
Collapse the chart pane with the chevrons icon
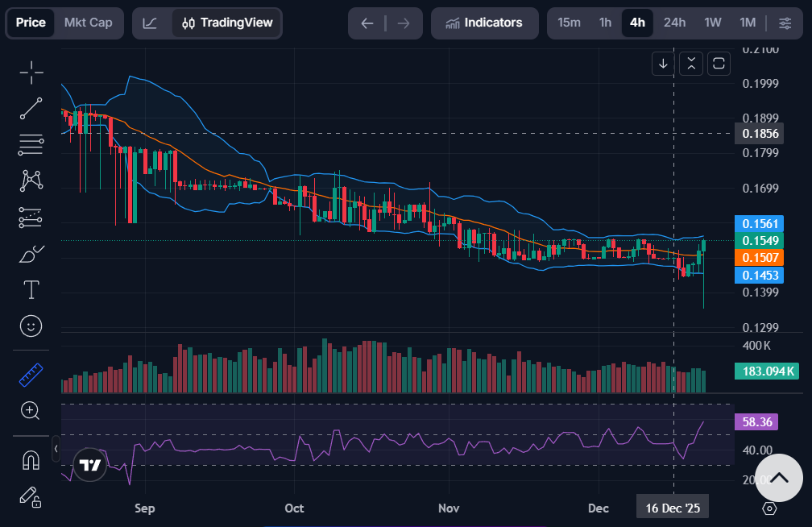coord(690,64)
